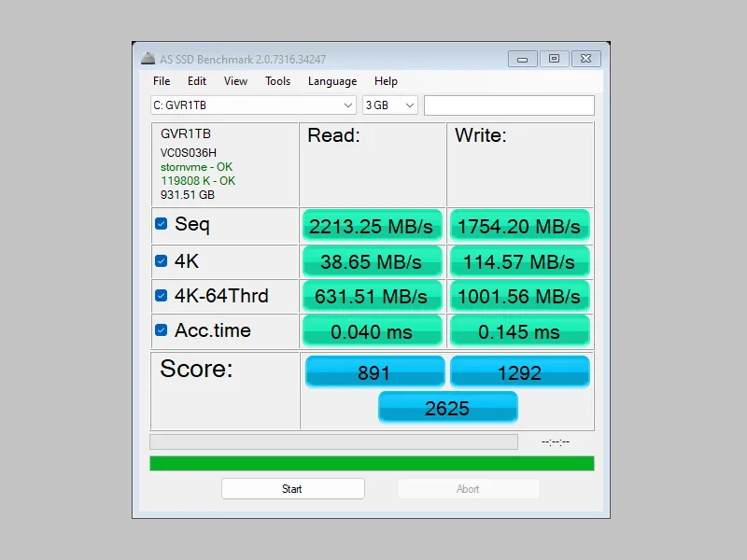
Task: Click the AS SSD Benchmark title bar icon
Action: point(148,59)
